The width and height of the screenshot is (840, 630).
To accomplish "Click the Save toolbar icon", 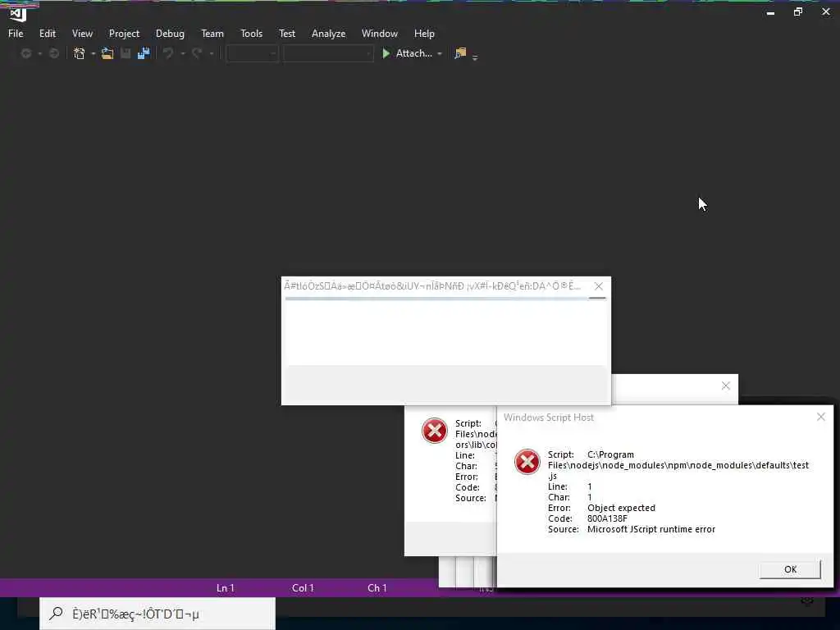I will pyautogui.click(x=126, y=53).
